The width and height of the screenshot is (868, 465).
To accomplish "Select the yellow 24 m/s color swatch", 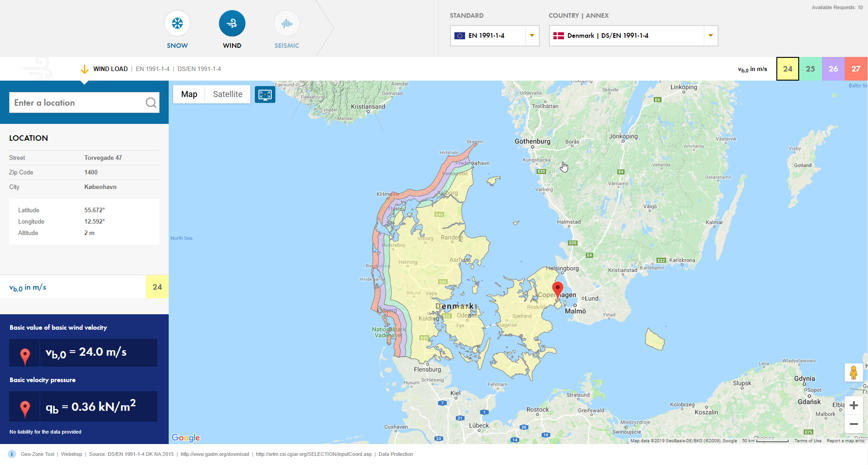I will click(788, 69).
